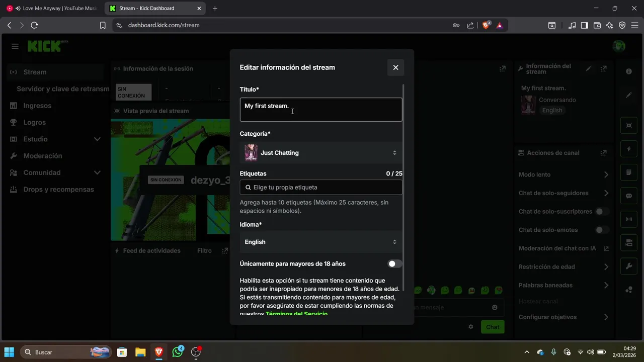
Task: Toggle the stream preview rail icon
Action: [x=629, y=125]
